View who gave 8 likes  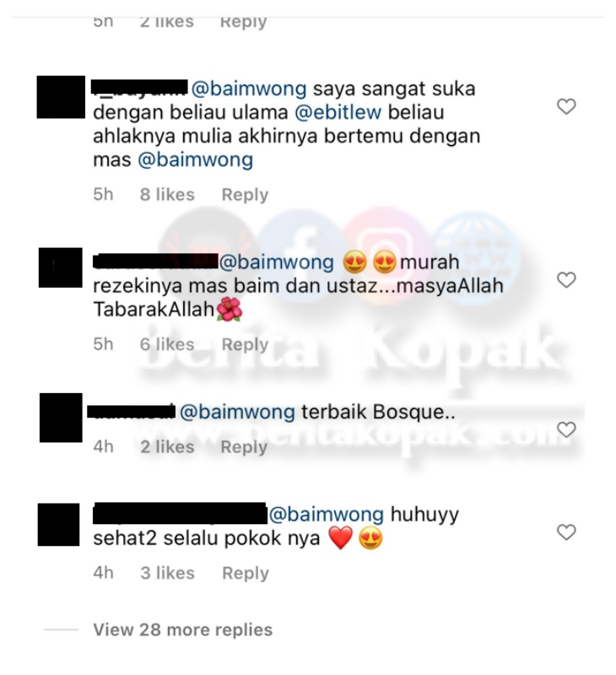[x=167, y=195]
